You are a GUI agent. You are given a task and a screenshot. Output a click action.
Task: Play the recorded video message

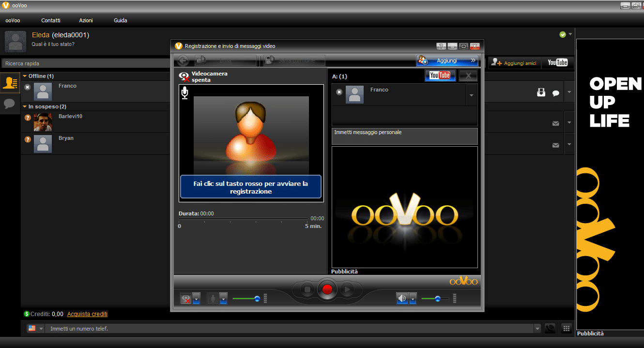(x=348, y=289)
